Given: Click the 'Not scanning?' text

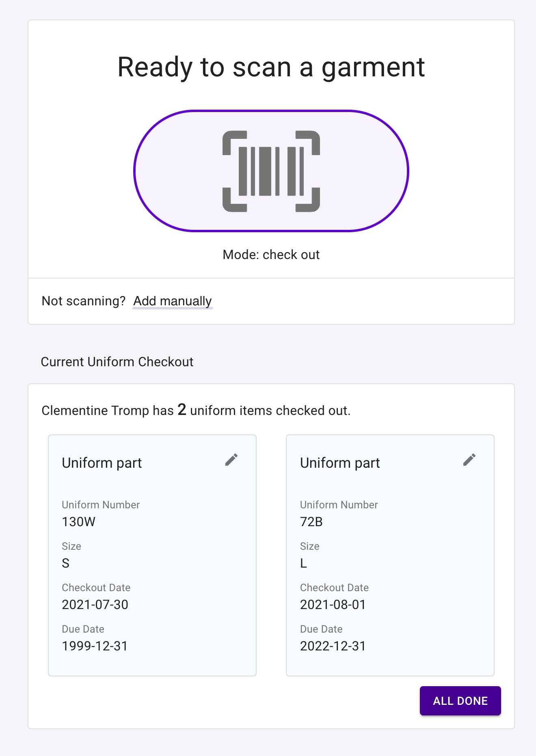Looking at the screenshot, I should click(84, 301).
